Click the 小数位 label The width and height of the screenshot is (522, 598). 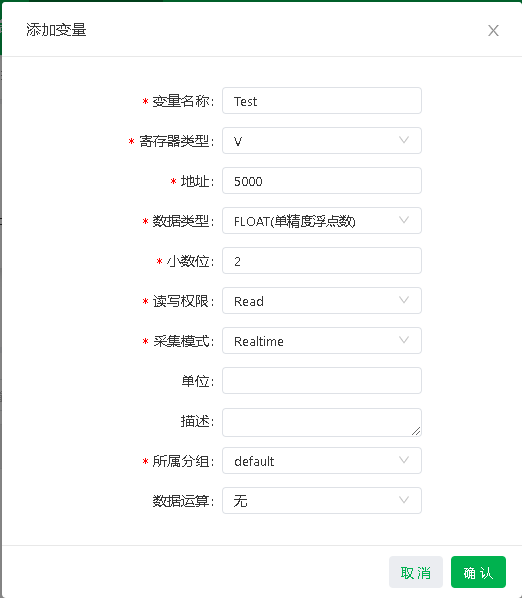click(x=190, y=261)
